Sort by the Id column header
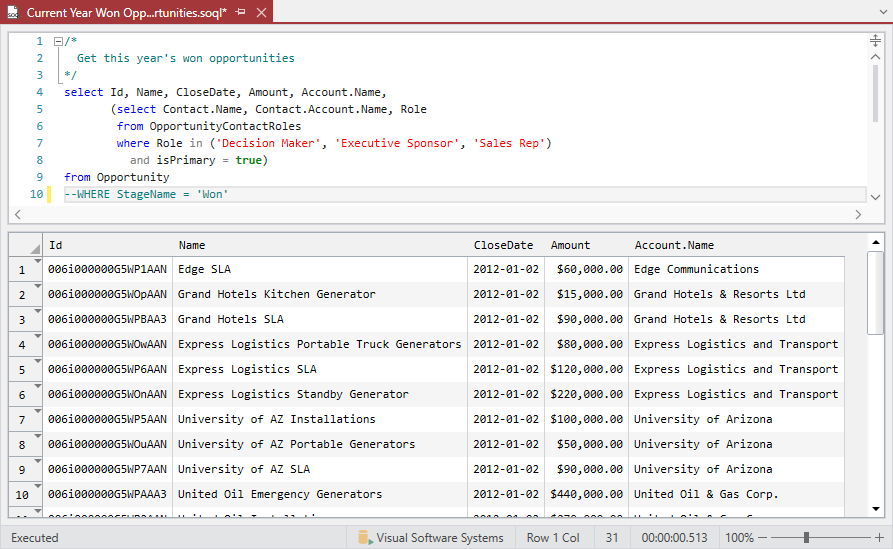This screenshot has width=893, height=549. click(x=108, y=245)
